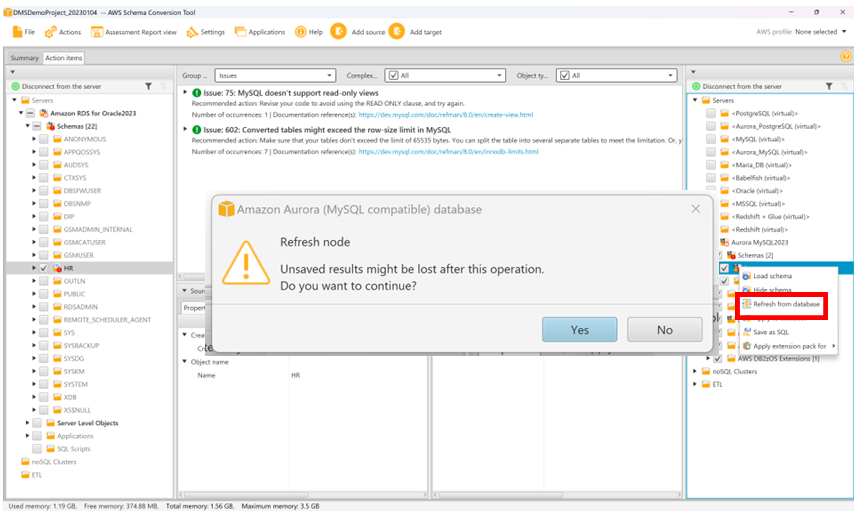Close the Amazon Aurora dialog
The height and width of the screenshot is (511, 854).
pos(696,209)
